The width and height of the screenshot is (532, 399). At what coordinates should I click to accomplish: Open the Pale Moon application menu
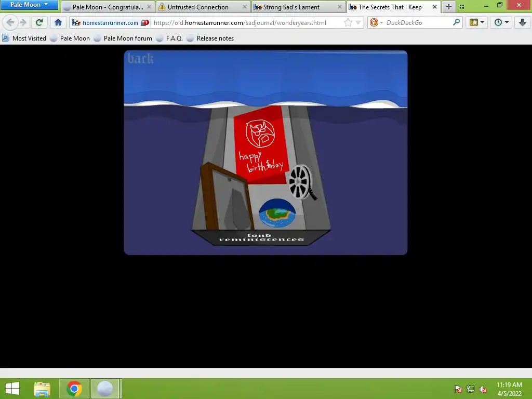coord(29,5)
